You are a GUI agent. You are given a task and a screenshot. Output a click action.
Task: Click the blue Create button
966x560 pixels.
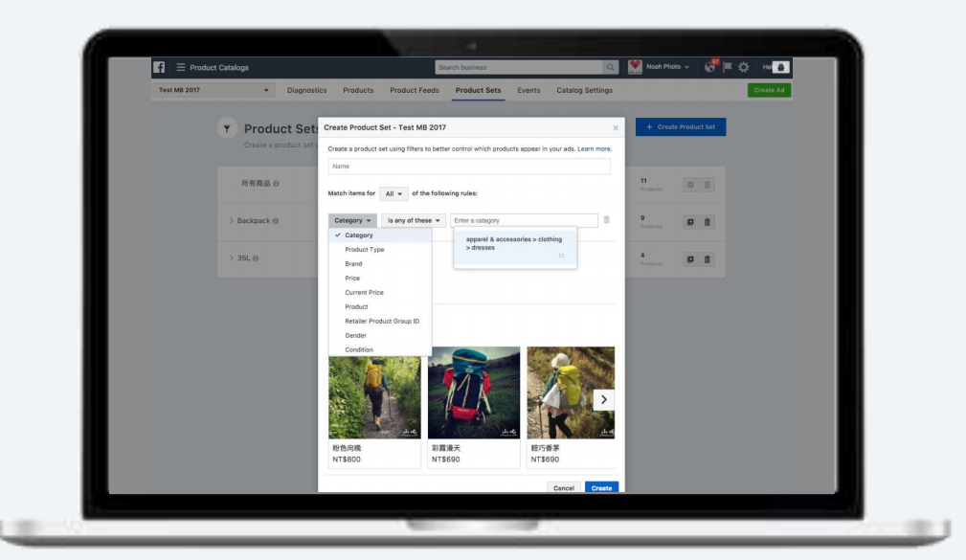click(x=601, y=487)
